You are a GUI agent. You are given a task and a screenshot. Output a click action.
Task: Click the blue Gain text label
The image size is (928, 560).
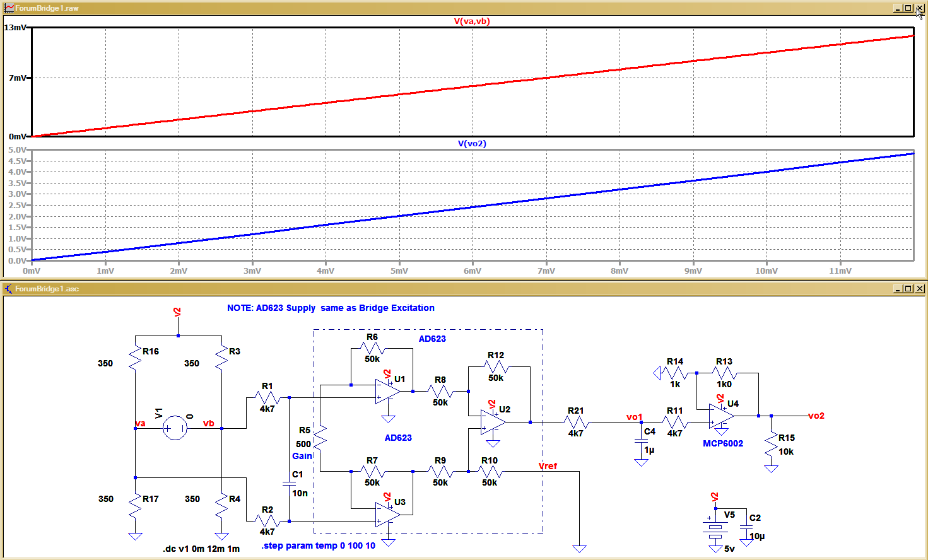tap(302, 456)
